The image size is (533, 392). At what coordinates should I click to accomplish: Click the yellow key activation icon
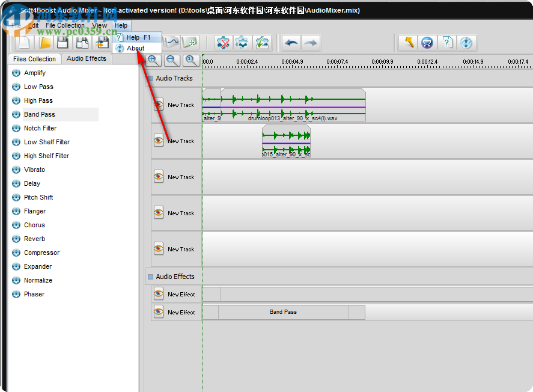coord(408,43)
